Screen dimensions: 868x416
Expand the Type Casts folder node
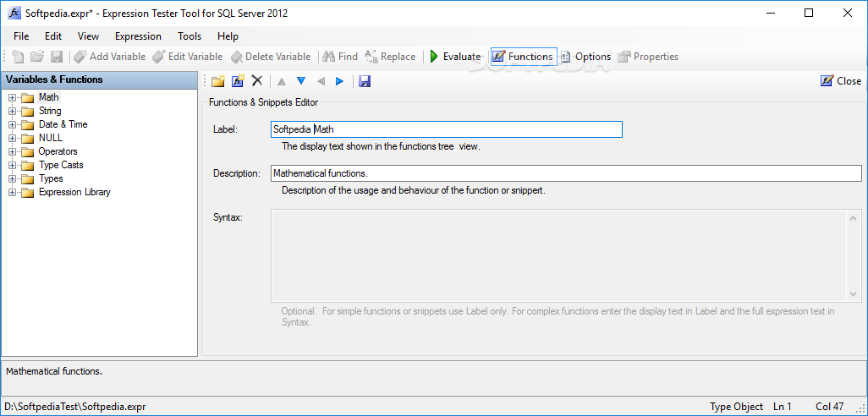[x=12, y=166]
